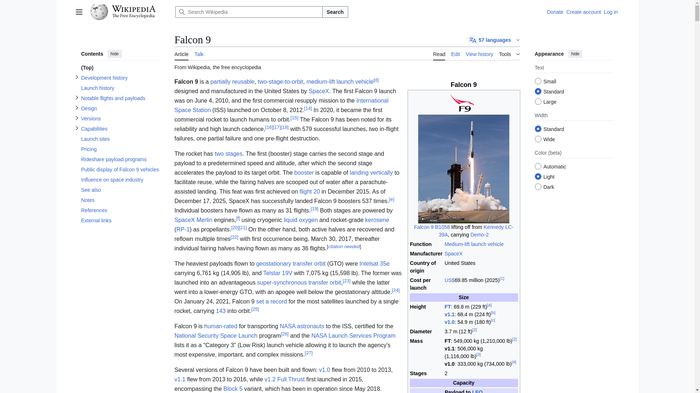This screenshot has width=700, height=393.
Task: Click the Falcon 9 F9 logo image
Action: click(463, 103)
